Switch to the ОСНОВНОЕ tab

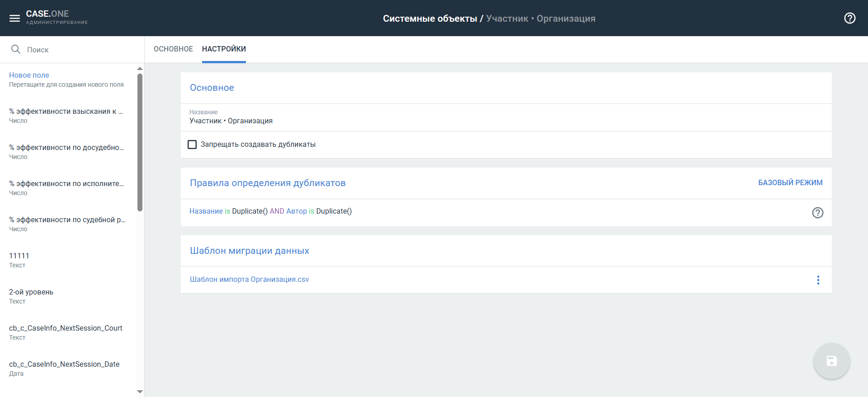click(x=173, y=49)
